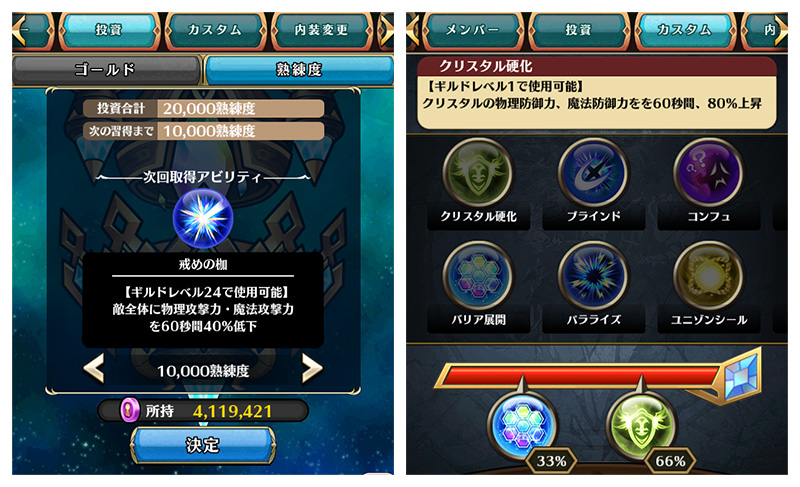Click the 決定 confirm button

coord(203,445)
